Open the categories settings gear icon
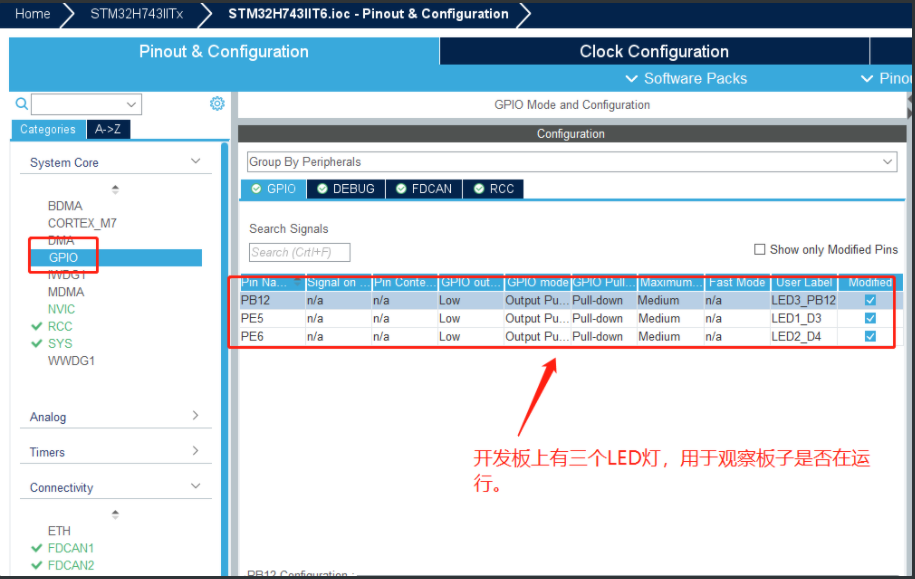915x579 pixels. [217, 103]
